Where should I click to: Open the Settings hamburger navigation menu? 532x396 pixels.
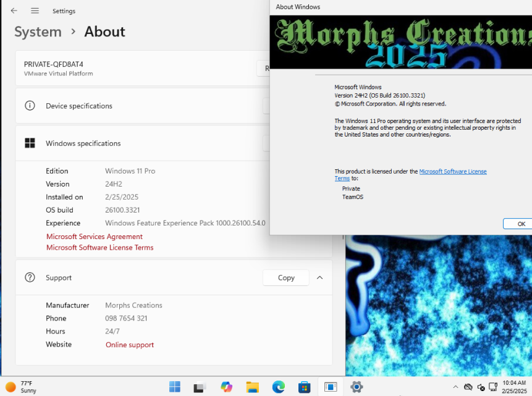35,11
